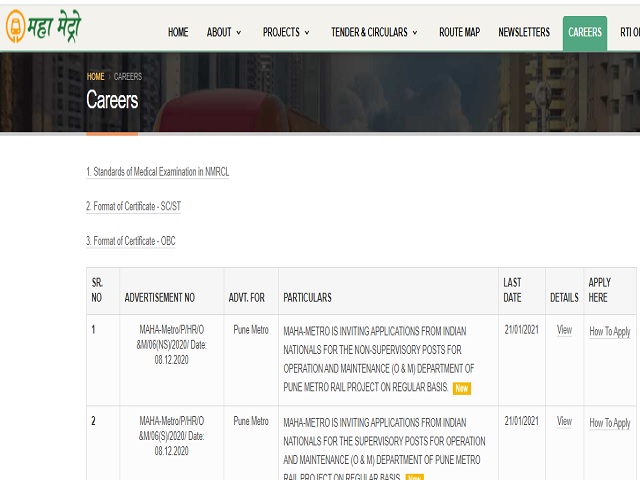This screenshot has width=640, height=480.
Task: Click the ADVERTISEMENT NO column header
Action: tap(160, 298)
